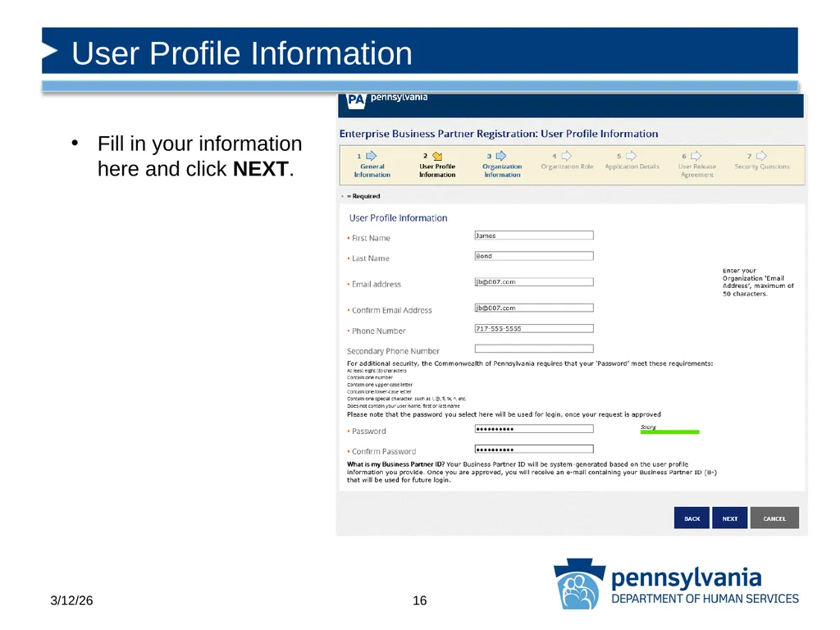Click the slide page number 16
This screenshot has height=630, width=840.
(x=420, y=600)
